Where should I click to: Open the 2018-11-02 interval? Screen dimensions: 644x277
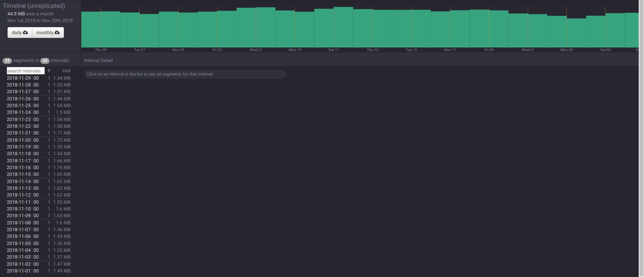tap(39, 264)
